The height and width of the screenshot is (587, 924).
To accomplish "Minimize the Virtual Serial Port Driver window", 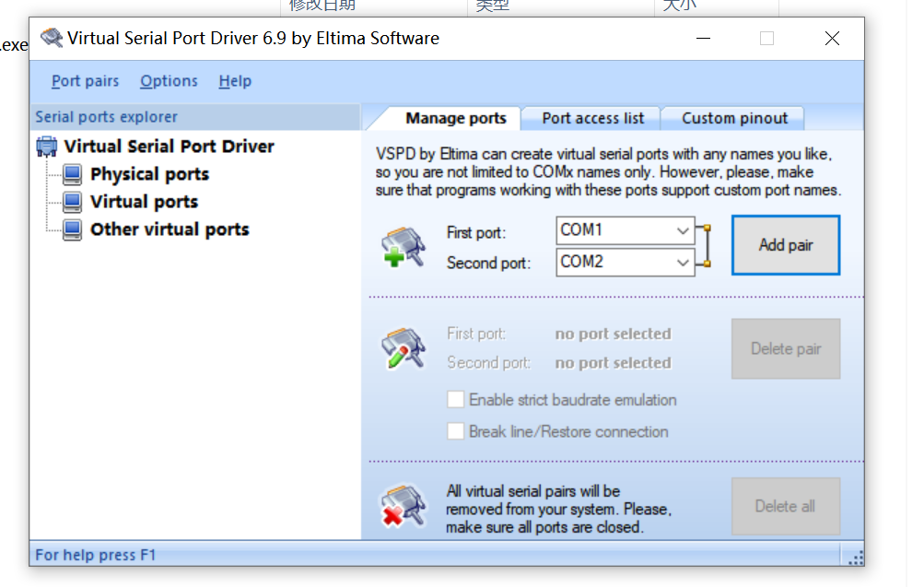I will pyautogui.click(x=703, y=39).
